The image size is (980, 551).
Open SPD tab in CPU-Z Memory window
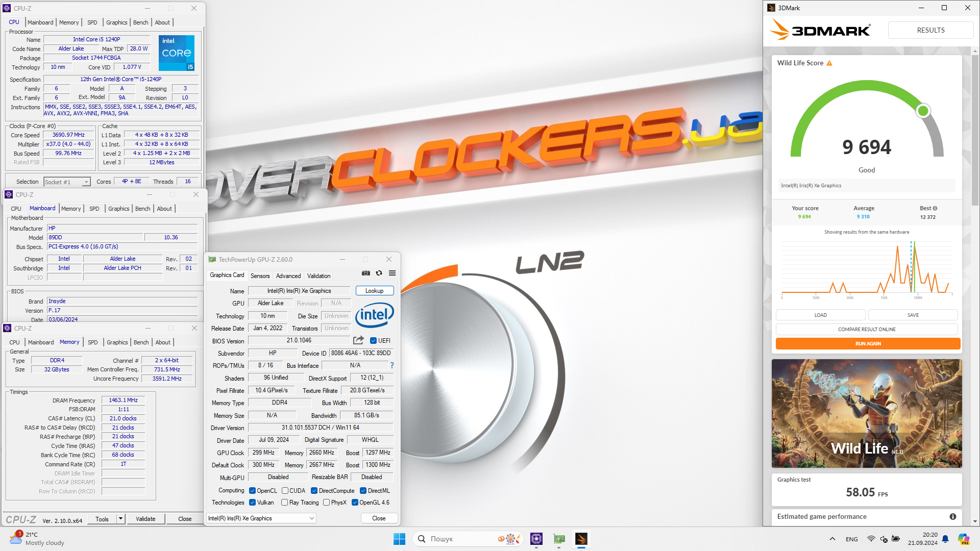tap(92, 342)
